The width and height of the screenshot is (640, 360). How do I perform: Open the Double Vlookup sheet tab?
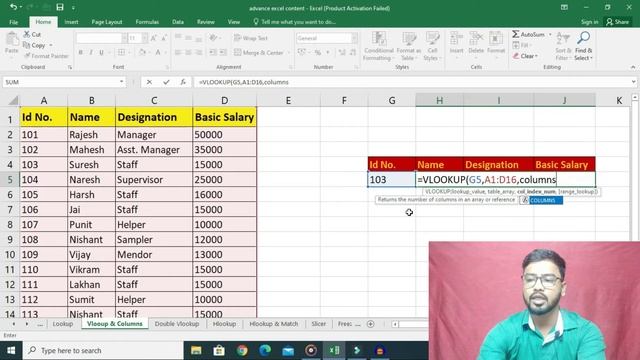pyautogui.click(x=177, y=324)
